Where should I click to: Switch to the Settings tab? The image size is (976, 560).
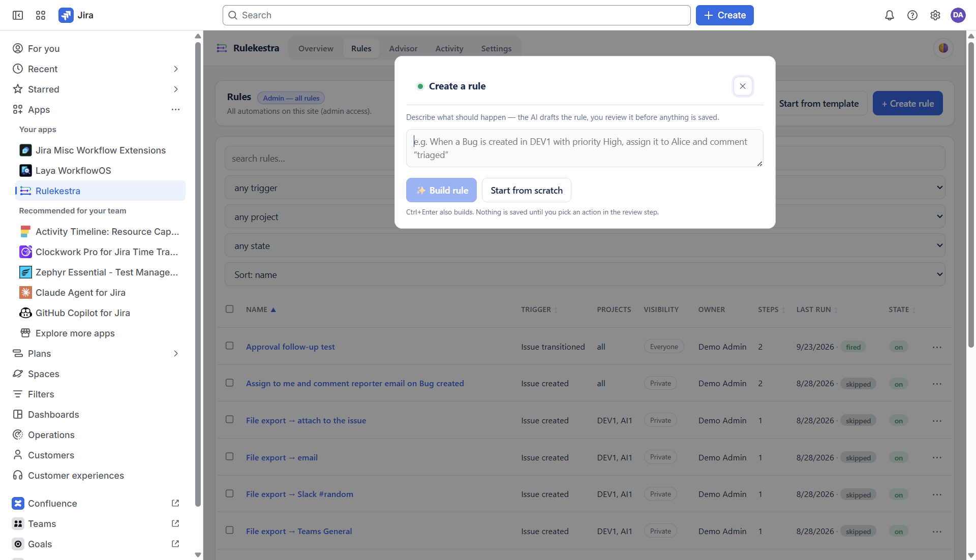coord(496,49)
